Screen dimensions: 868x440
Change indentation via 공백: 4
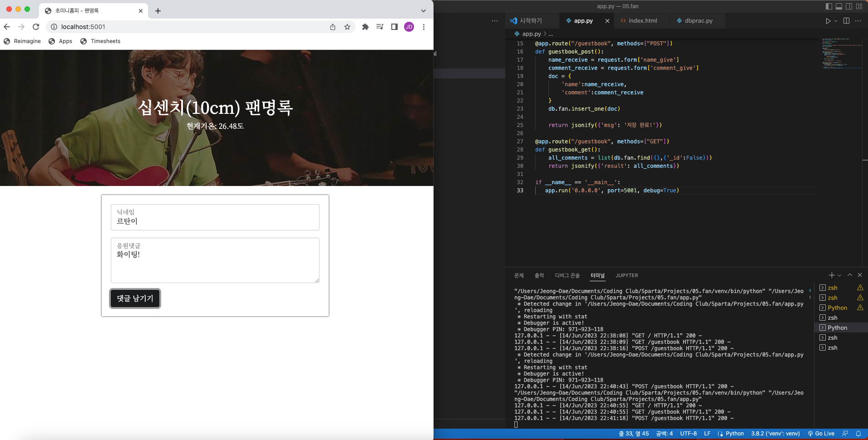(x=665, y=434)
